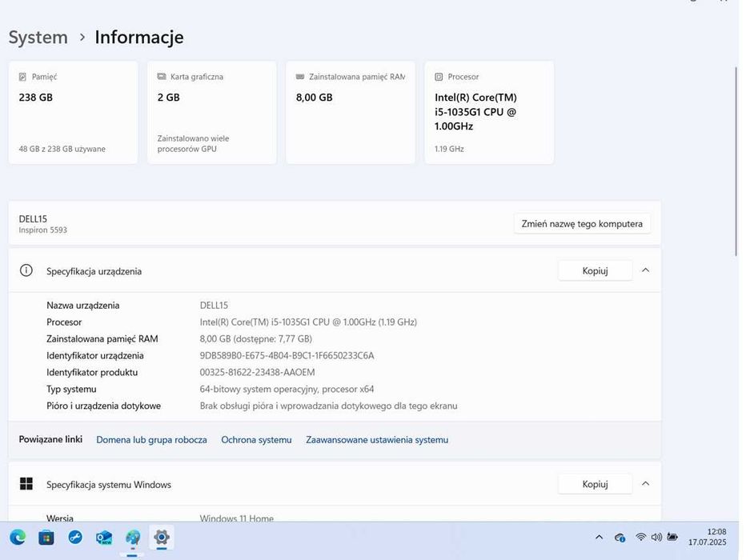Click the Windows 11 Home version text
This screenshot has width=754, height=560.
click(x=237, y=518)
